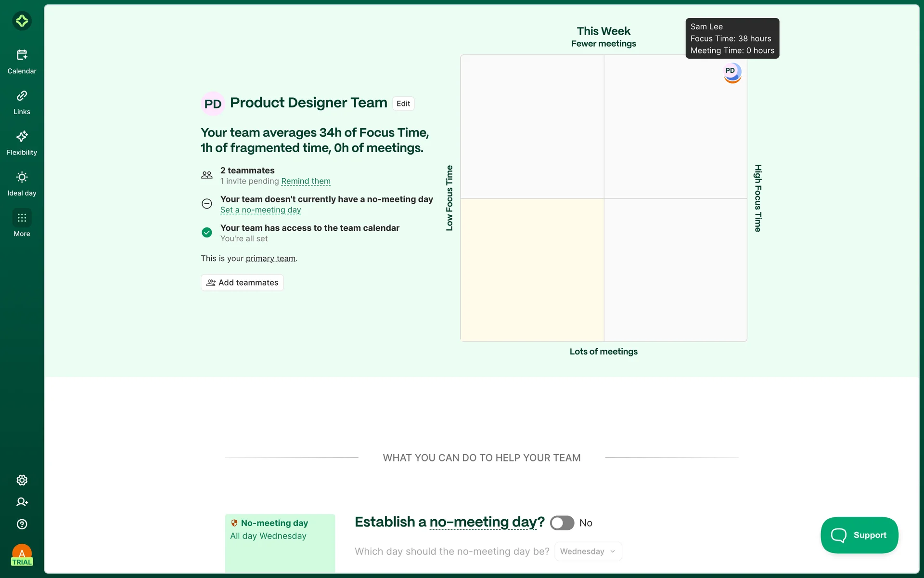
Task: Toggle the no-meeting day switch
Action: pos(562,523)
